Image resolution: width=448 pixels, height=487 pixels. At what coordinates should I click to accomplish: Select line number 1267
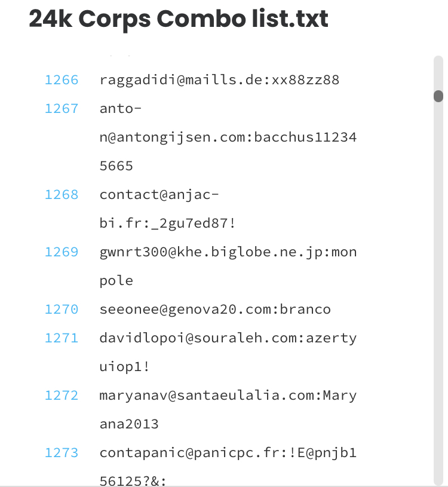click(x=62, y=109)
